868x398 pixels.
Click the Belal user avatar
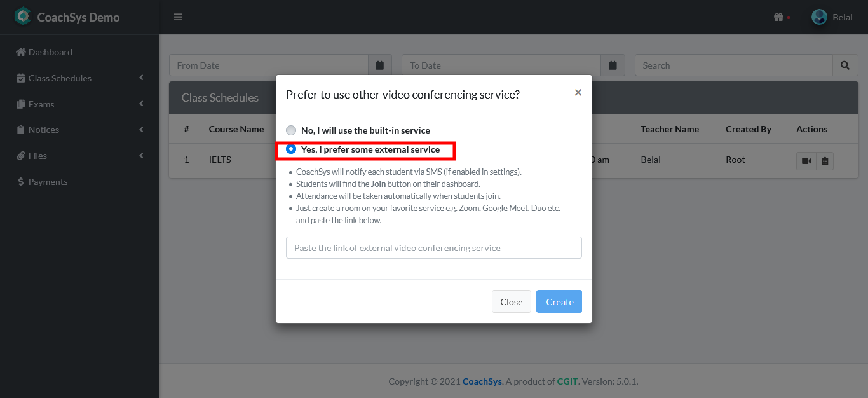(819, 17)
